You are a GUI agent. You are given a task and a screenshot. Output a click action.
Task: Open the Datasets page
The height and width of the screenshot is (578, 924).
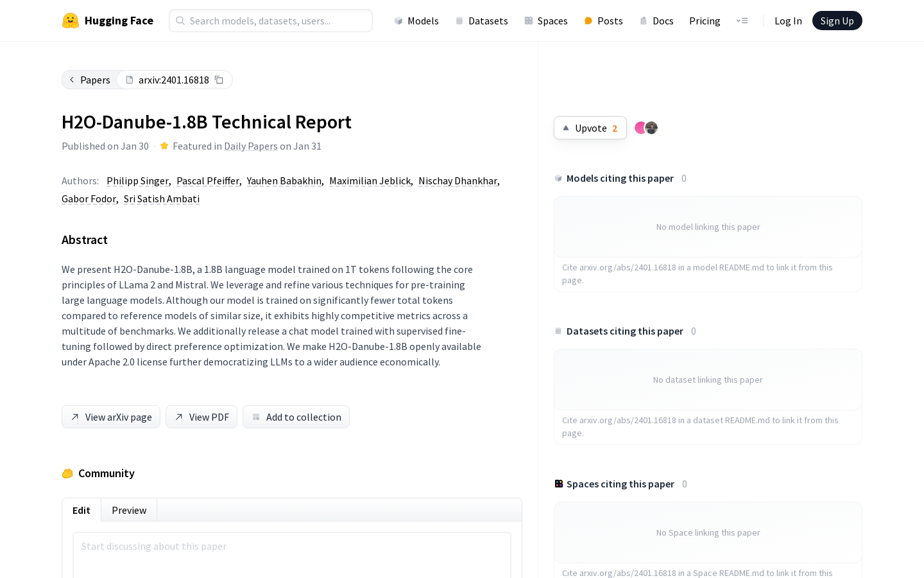pyautogui.click(x=481, y=21)
